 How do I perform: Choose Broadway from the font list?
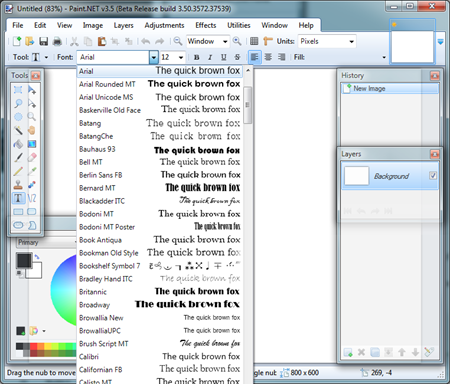160,305
